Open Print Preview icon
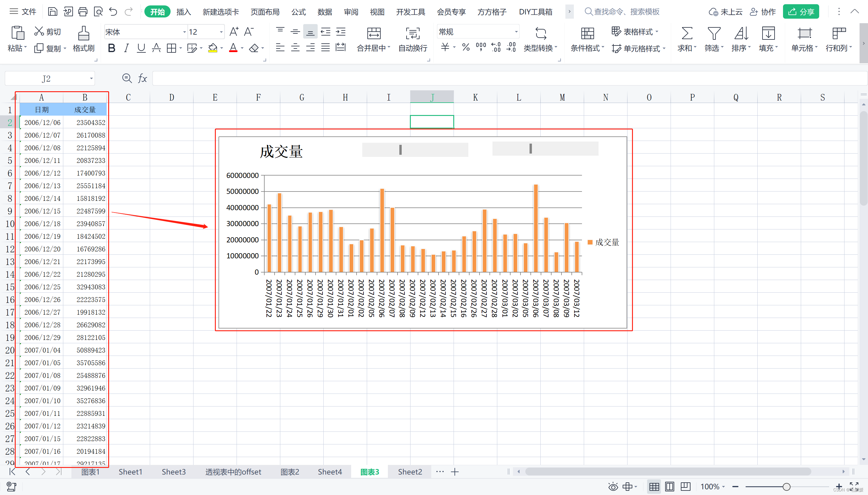The height and width of the screenshot is (495, 868). pos(98,12)
